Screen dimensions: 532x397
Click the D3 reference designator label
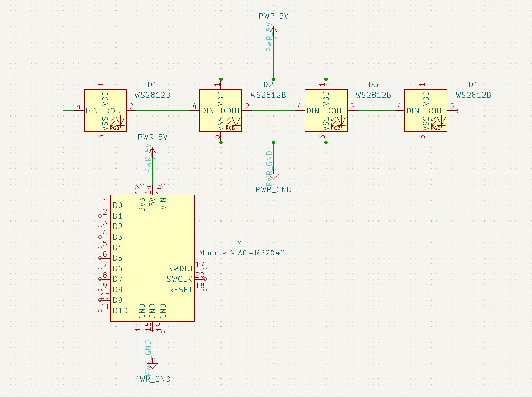(373, 85)
